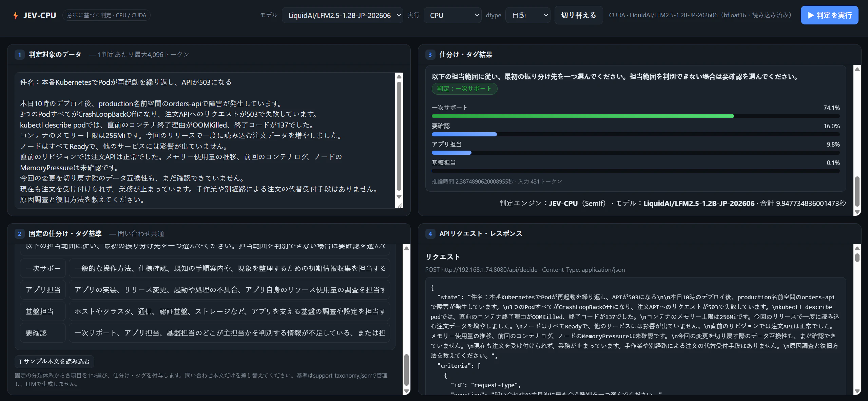Viewport: 868px width, 401px height.
Task: Click the 基盤担当 0.1% progress bar
Action: click(636, 171)
